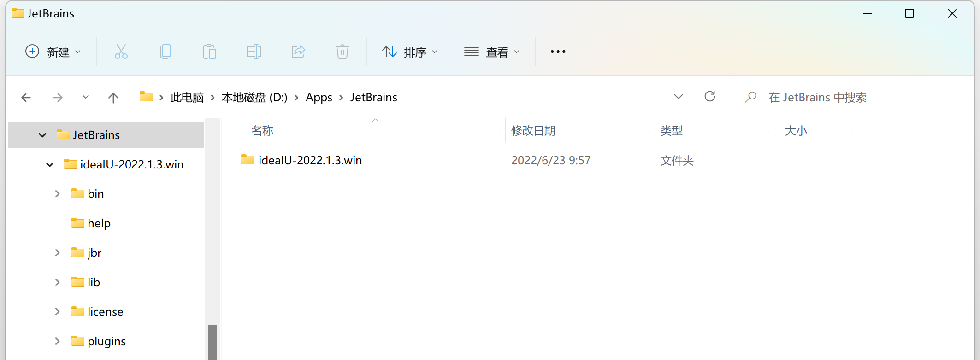Collapse the idealU-2022.1.3.win tree node
Screen dimensions: 980x360
(50, 164)
